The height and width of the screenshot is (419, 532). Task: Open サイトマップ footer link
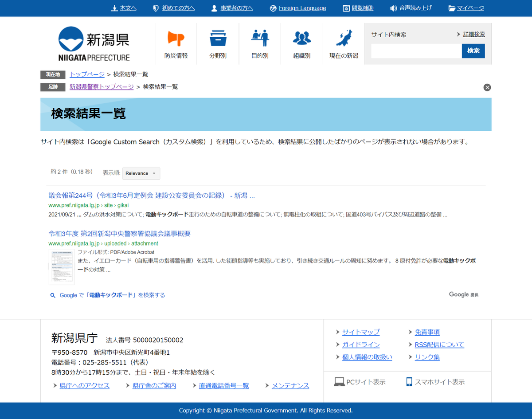click(x=361, y=332)
